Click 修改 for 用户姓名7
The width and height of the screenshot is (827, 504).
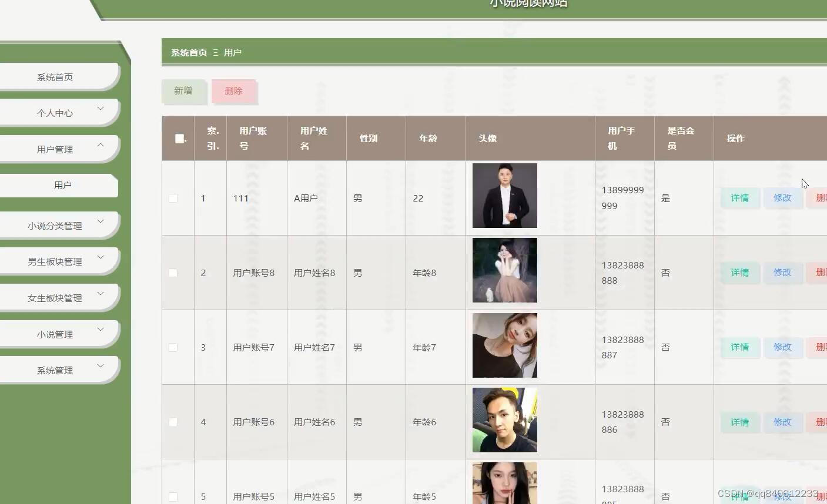(782, 347)
